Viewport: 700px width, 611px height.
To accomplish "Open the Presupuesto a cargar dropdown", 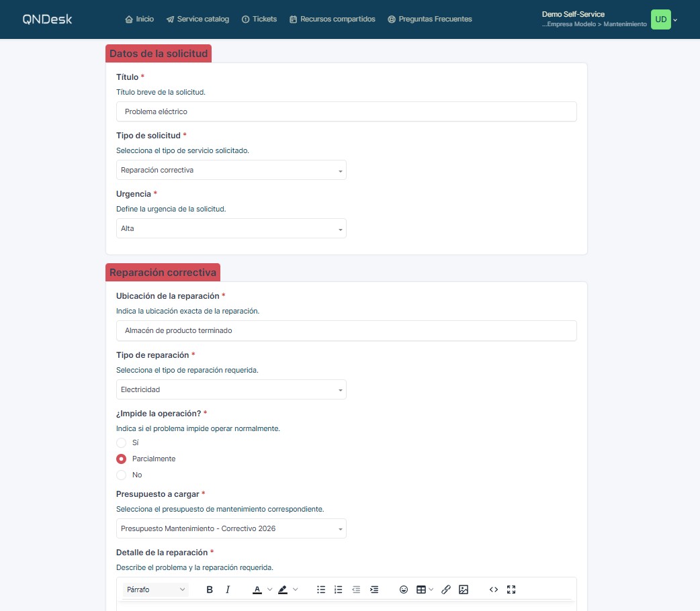I will 231,528.
